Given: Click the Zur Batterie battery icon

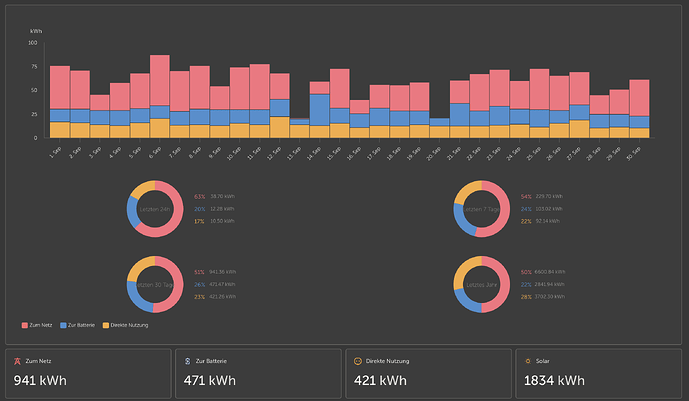Looking at the screenshot, I should pyautogui.click(x=188, y=361).
